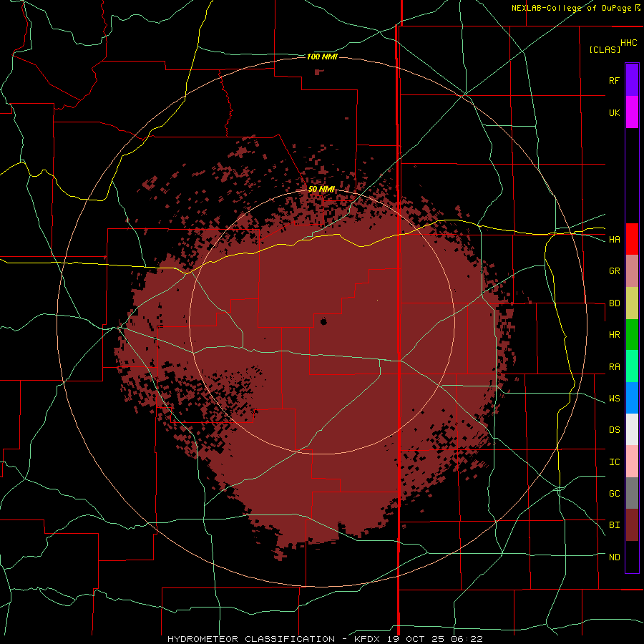Image resolution: width=644 pixels, height=644 pixels.
Task: Select the dusty pink GR legend swatch
Action: (x=632, y=271)
